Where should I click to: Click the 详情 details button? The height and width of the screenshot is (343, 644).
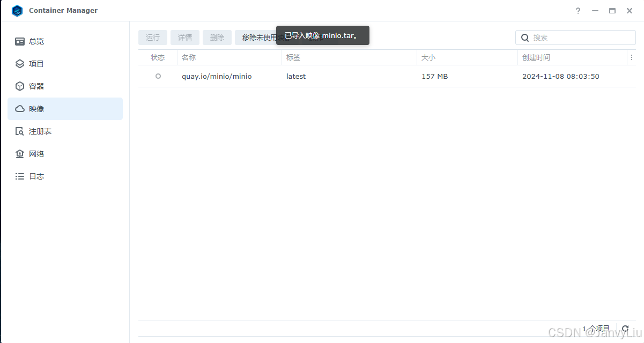[x=185, y=38]
